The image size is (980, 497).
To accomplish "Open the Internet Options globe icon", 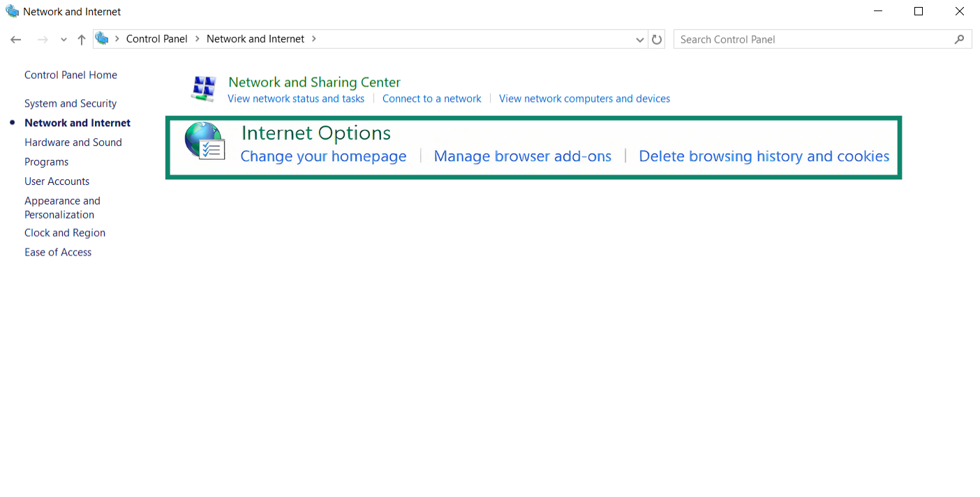I will [205, 141].
